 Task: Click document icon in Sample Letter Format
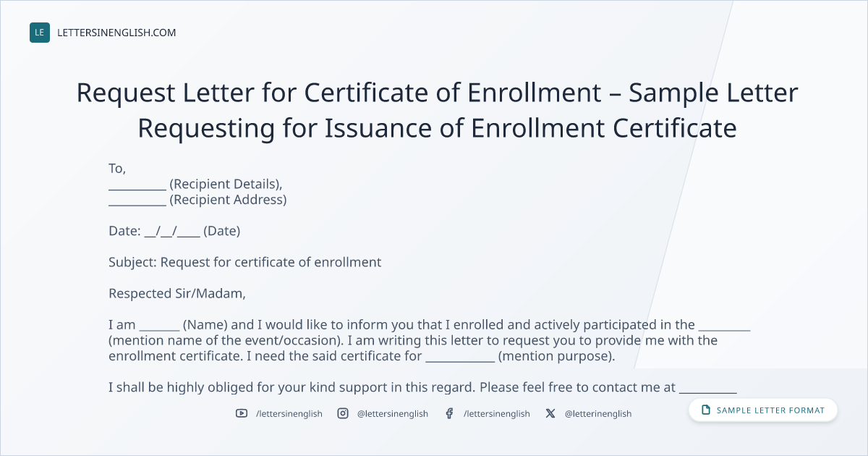(x=706, y=410)
